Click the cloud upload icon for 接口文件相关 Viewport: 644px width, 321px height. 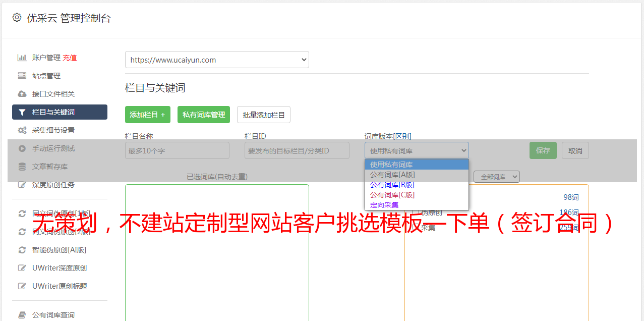pos(22,94)
